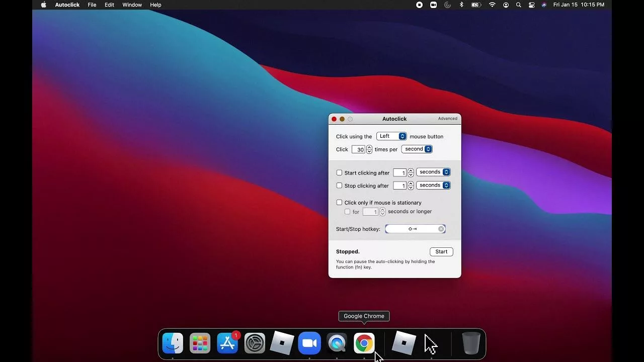Enable the Start clicking after checkbox
Viewport: 644px width, 362px height.
pos(340,172)
